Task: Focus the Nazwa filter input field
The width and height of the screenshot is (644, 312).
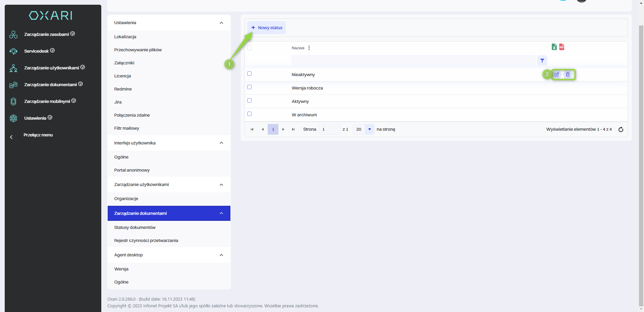Action: (x=413, y=61)
